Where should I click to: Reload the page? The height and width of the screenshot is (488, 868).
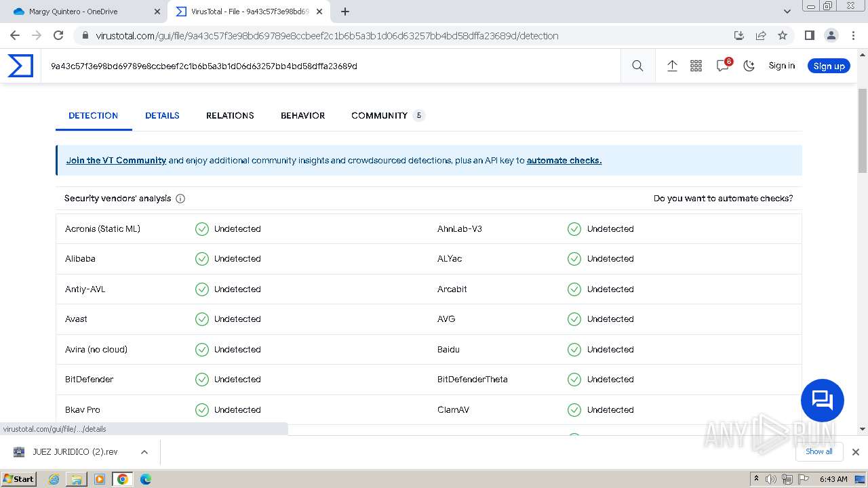58,35
